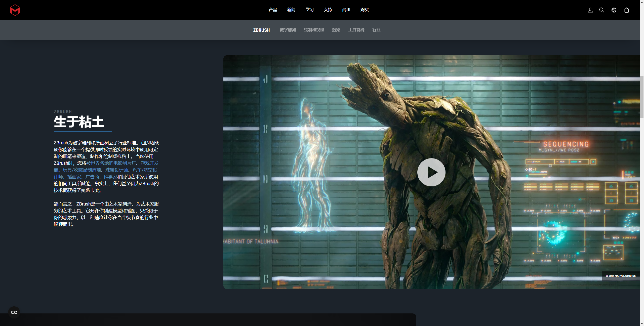Follow the 珠宝设计师 link
This screenshot has width=644, height=326.
tap(117, 170)
